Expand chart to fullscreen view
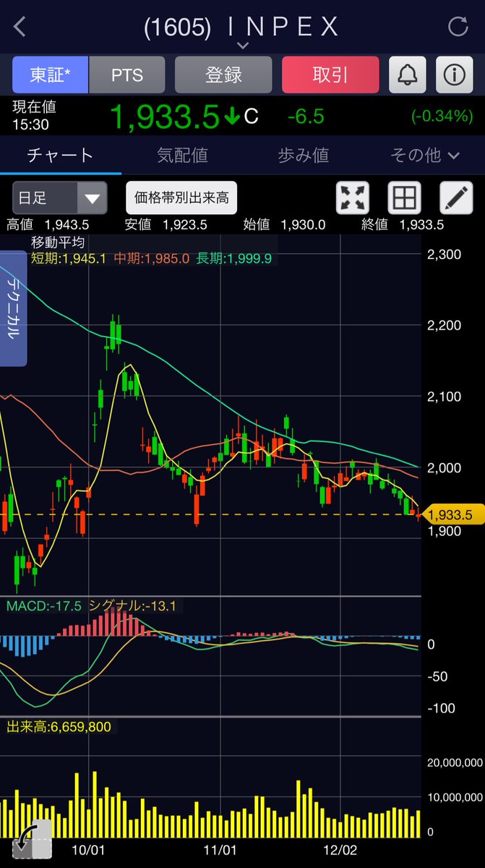 click(x=353, y=197)
